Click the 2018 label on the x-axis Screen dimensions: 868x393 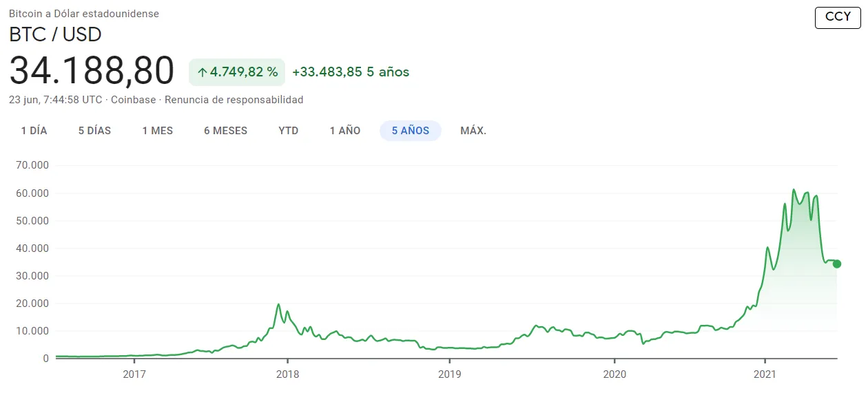point(287,374)
